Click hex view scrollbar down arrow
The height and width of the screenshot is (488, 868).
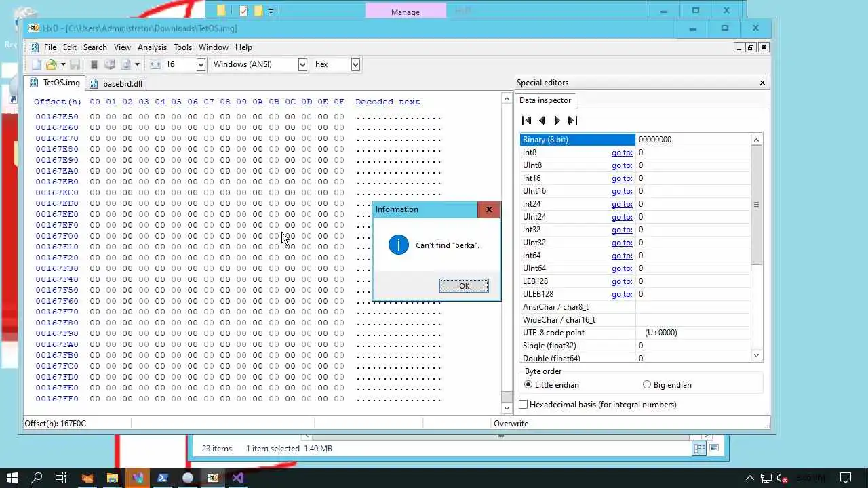click(507, 409)
